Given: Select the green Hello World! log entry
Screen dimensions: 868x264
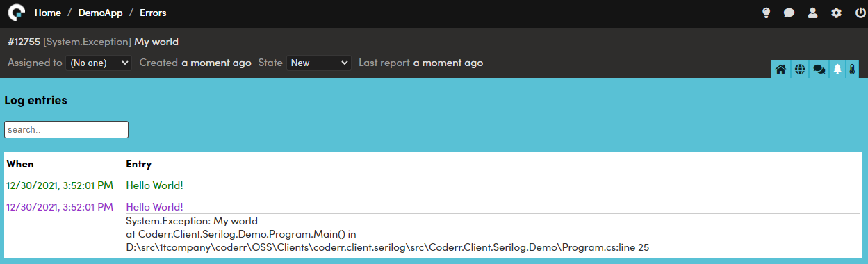Looking at the screenshot, I should 154,185.
